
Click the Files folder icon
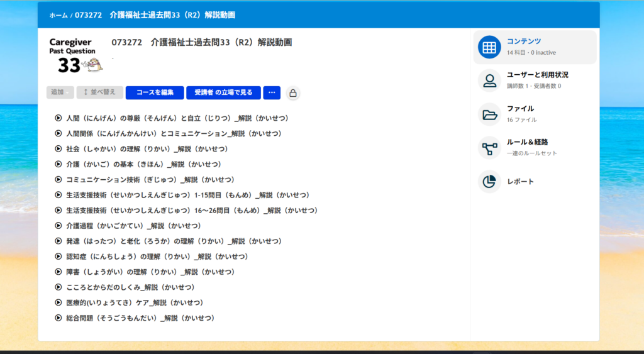[489, 114]
